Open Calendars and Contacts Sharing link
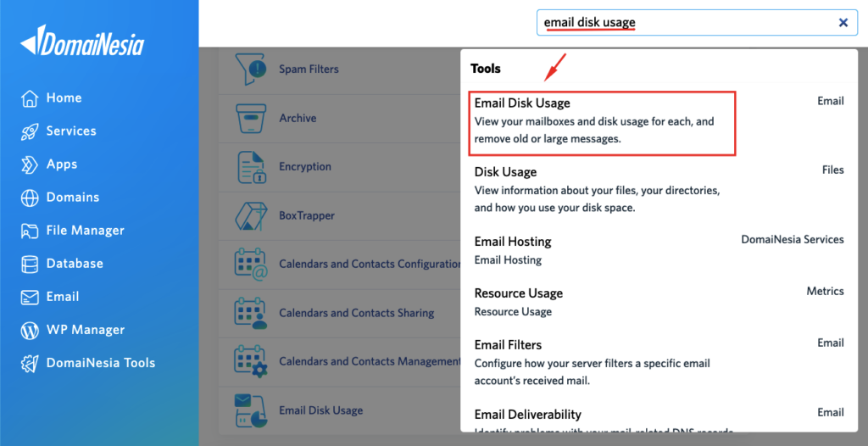The width and height of the screenshot is (868, 446). pyautogui.click(x=357, y=313)
